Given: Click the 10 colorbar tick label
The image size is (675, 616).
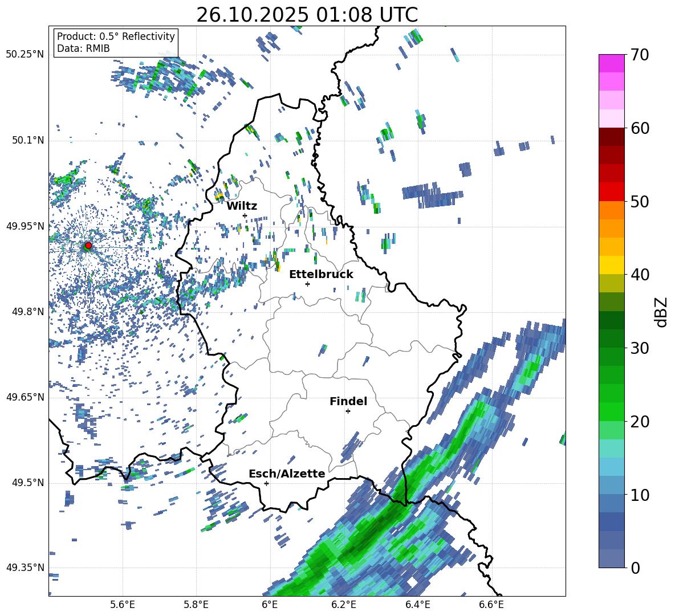Looking at the screenshot, I should (x=640, y=495).
